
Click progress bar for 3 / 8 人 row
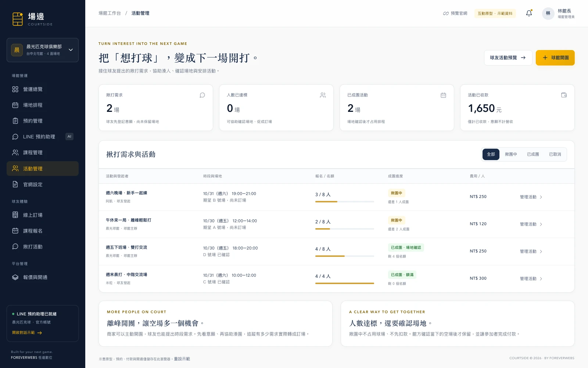(345, 202)
